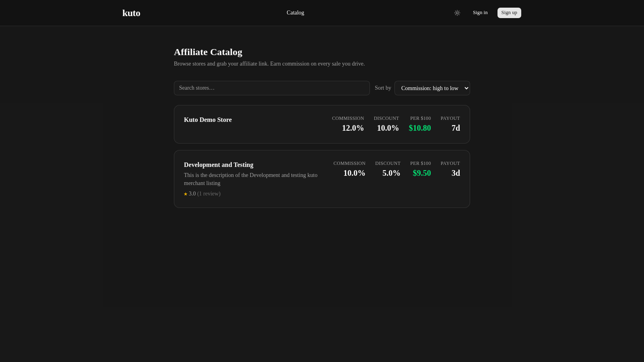Click the 7d payout value

(x=456, y=128)
